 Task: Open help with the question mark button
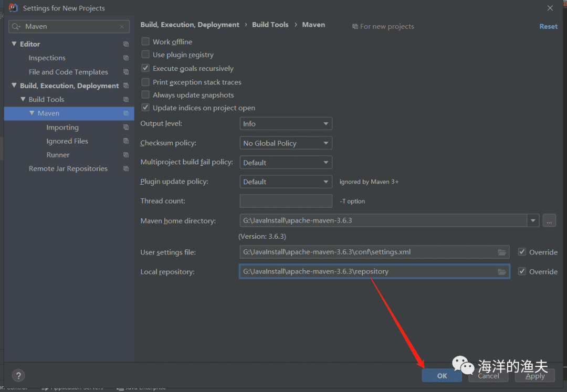pos(18,375)
